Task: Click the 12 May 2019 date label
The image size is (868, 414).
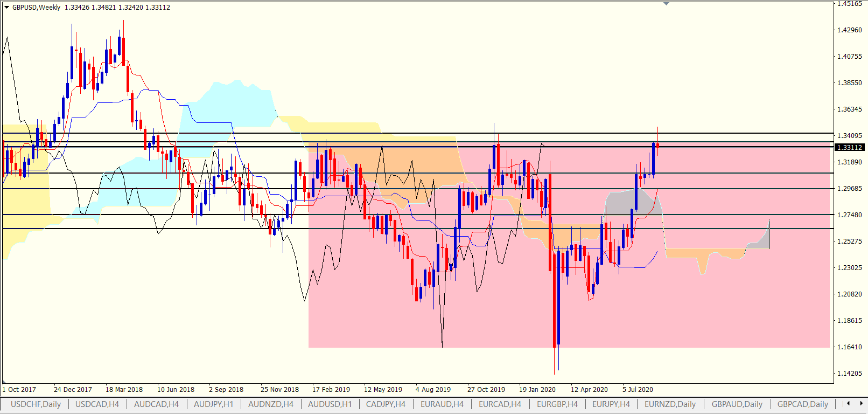Action: (x=383, y=389)
